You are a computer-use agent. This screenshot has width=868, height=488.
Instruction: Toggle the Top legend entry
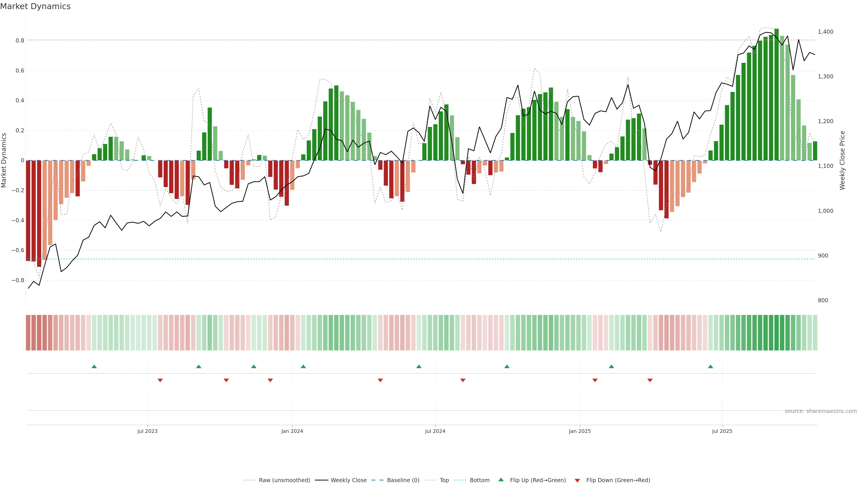click(444, 480)
